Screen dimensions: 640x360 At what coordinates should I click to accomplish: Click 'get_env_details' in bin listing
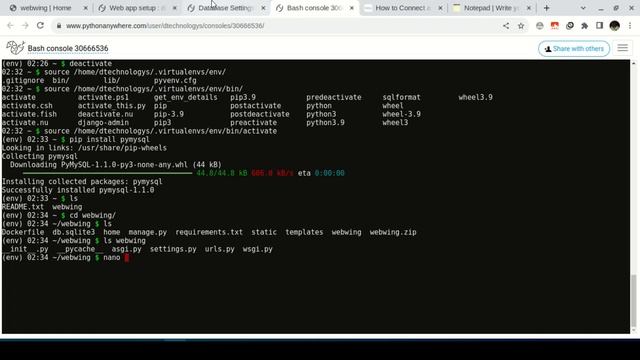tap(186, 98)
